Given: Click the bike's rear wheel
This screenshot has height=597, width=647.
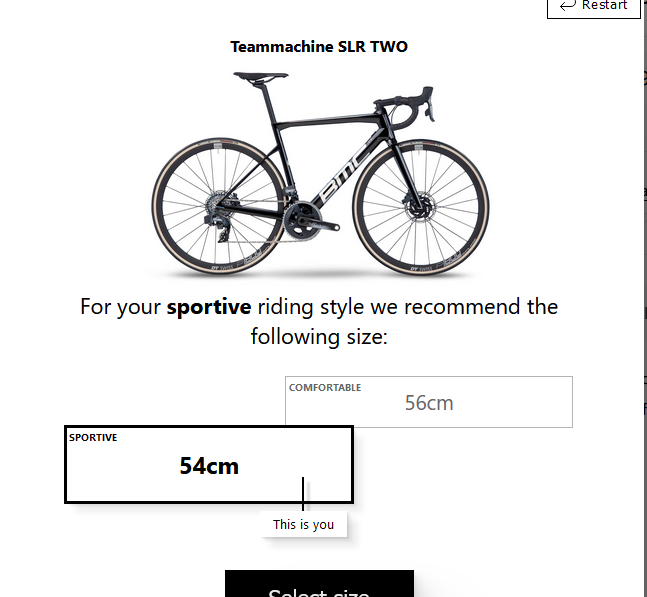Looking at the screenshot, I should [x=220, y=207].
